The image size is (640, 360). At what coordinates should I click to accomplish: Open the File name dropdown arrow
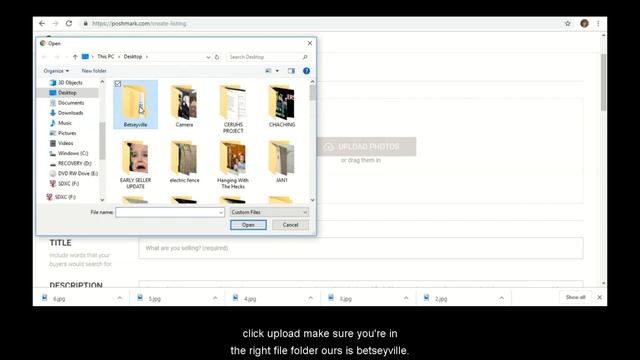point(221,213)
